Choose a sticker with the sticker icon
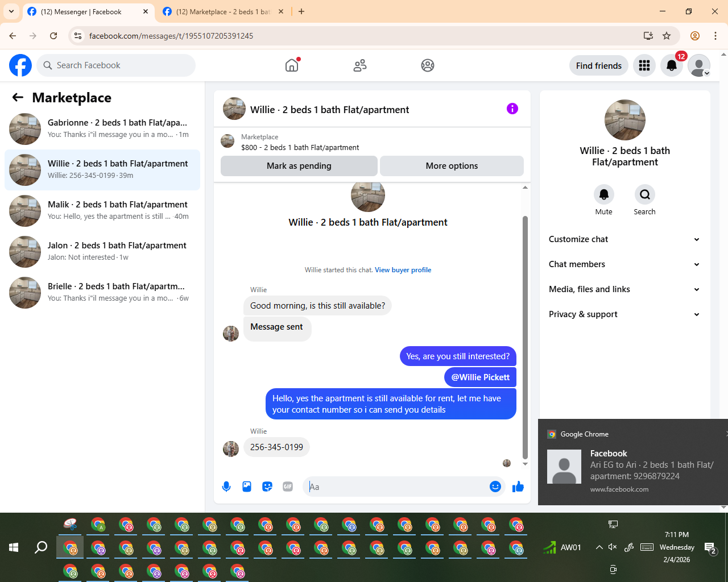The height and width of the screenshot is (582, 728). 267,487
